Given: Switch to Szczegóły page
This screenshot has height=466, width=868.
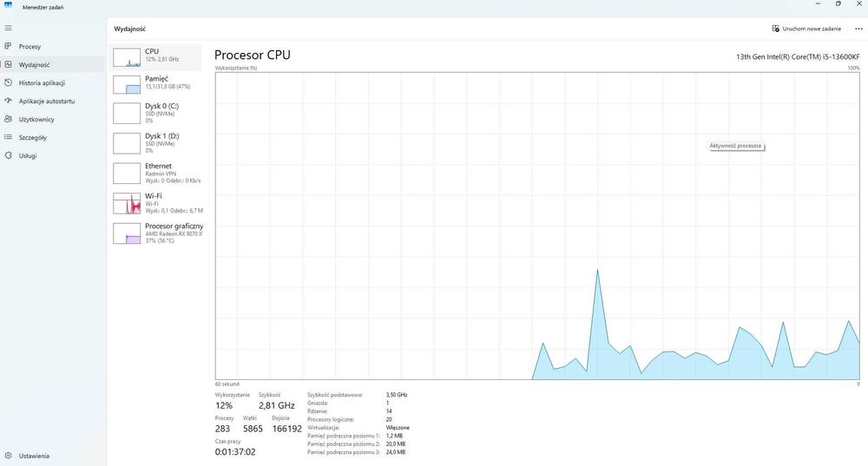Looking at the screenshot, I should (33, 138).
